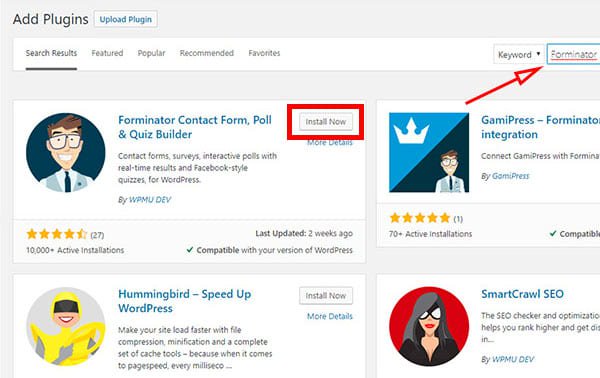Go to the Favorites tab

264,53
